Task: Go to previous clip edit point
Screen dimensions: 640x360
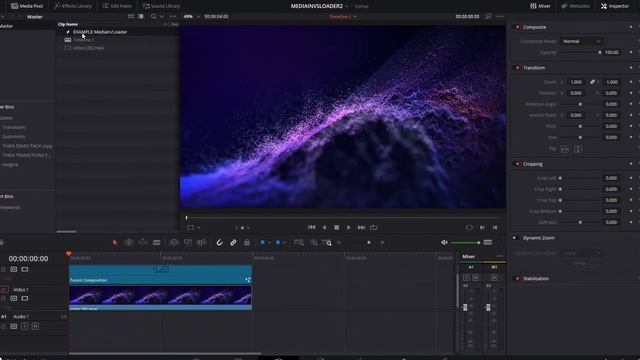Action: 495,227
